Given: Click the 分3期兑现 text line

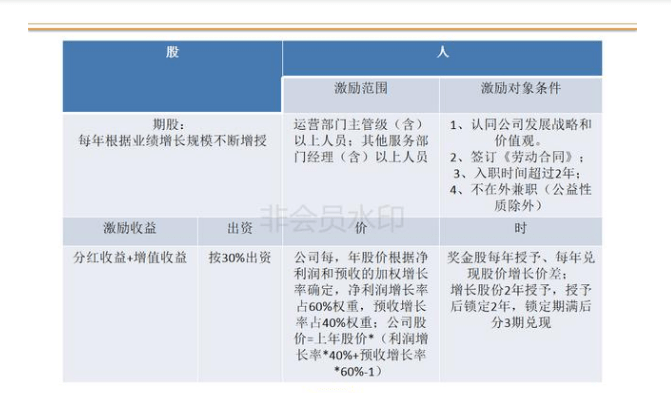Looking at the screenshot, I should pyautogui.click(x=521, y=322).
